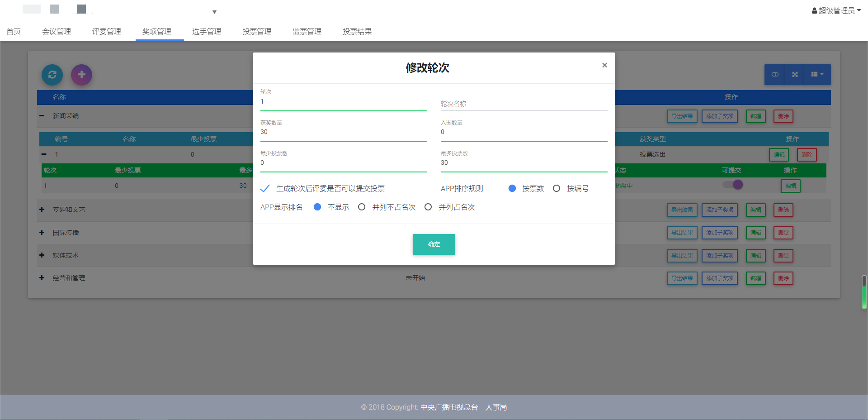Click 编辑 for 新闻采编
This screenshot has width=868, height=420.
(x=756, y=116)
